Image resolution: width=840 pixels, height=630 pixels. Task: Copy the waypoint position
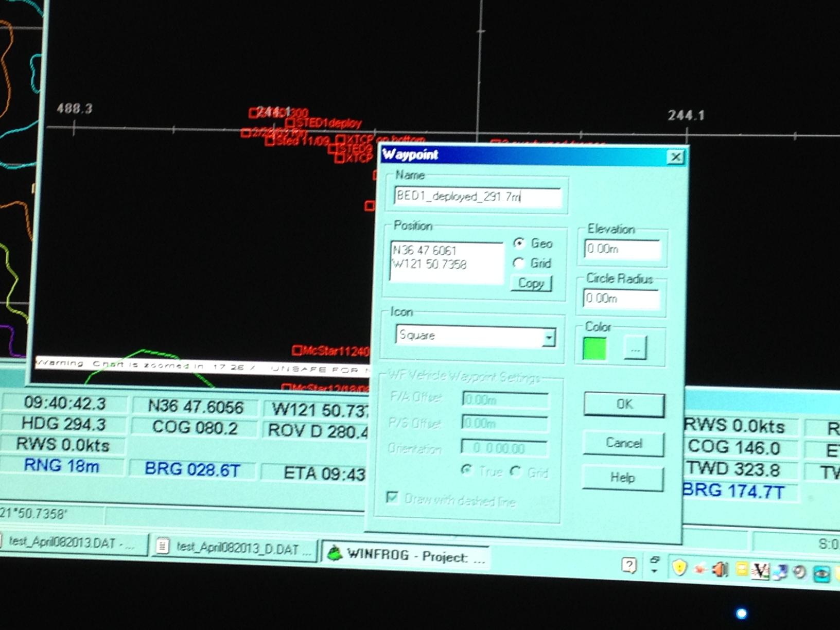pyautogui.click(x=531, y=283)
